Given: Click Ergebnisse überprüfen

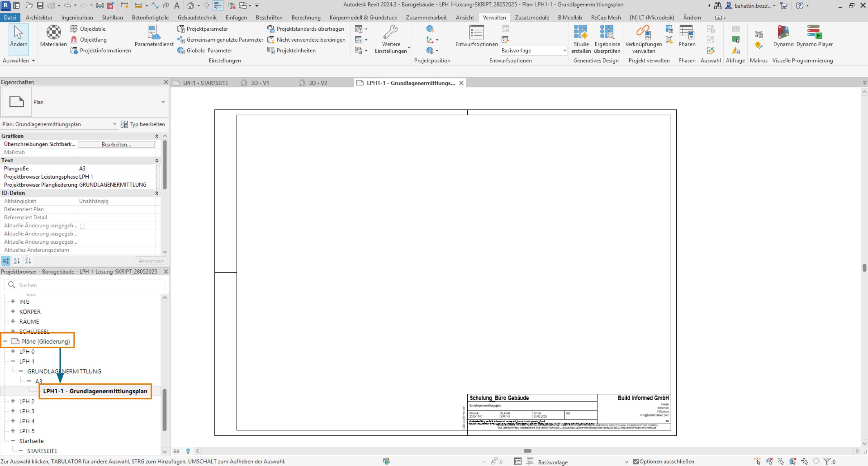Looking at the screenshot, I should (607, 39).
